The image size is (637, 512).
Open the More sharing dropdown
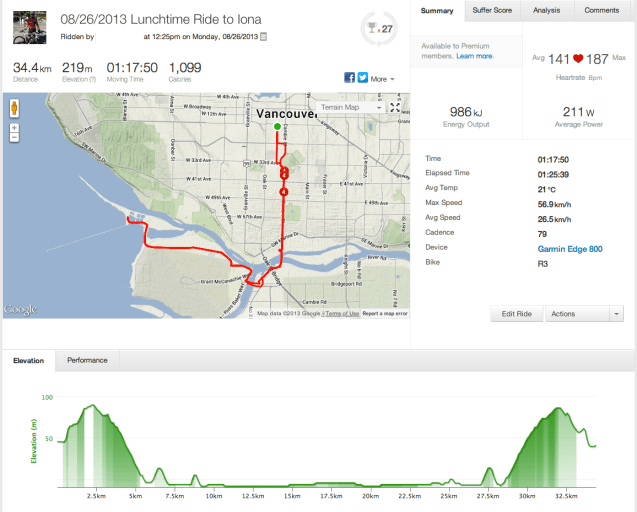(x=382, y=78)
